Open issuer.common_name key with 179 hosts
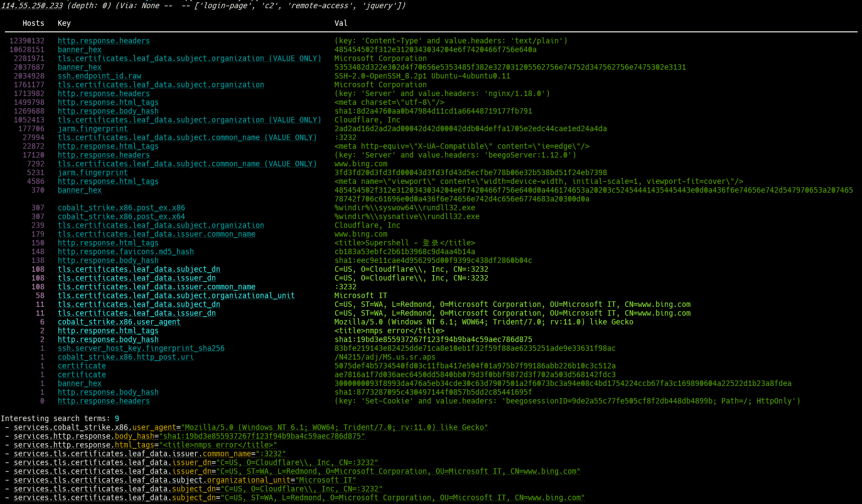 click(156, 234)
